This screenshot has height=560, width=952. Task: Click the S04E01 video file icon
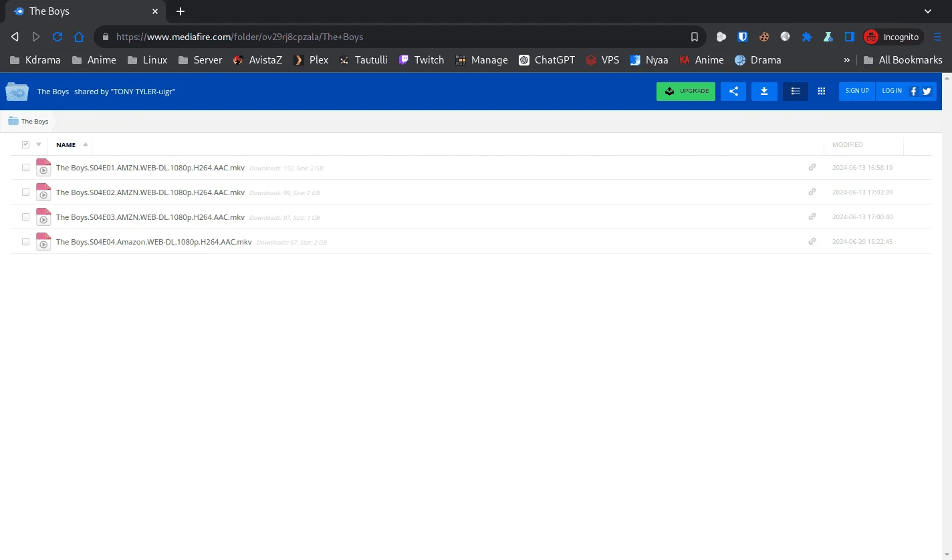[43, 168]
